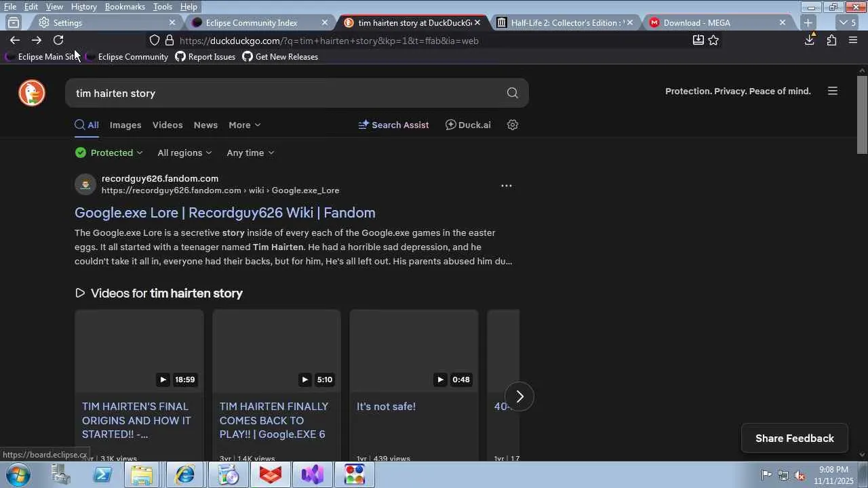Viewport: 868px width, 488px height.
Task: Click the DuckDuckGo logo
Action: click(x=32, y=93)
